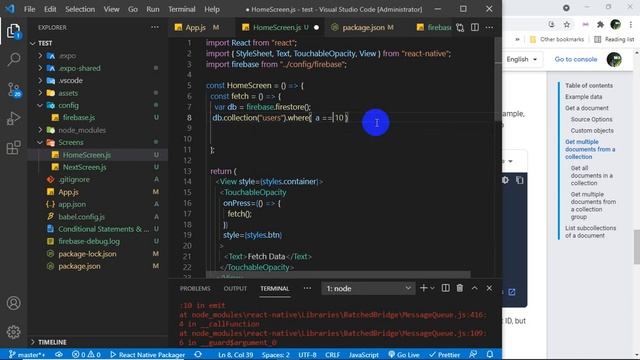The width and height of the screenshot is (640, 360).
Task: Split the editor to the right
Action: tap(475, 27)
